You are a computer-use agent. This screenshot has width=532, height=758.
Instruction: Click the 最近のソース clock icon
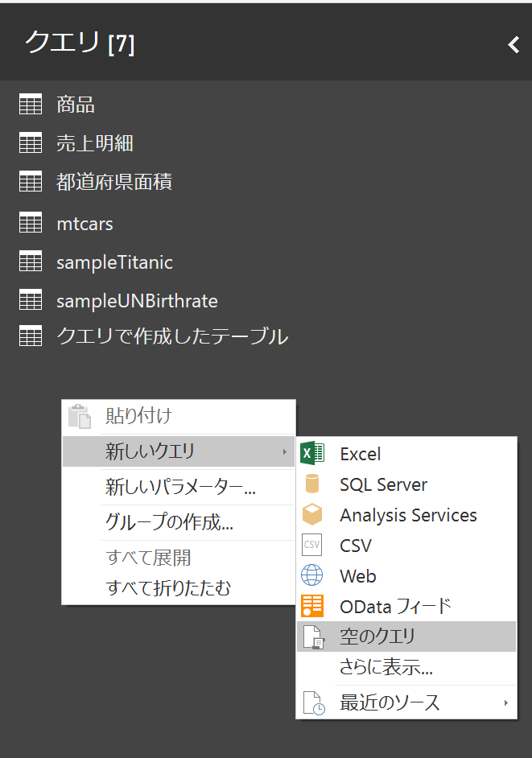(312, 702)
